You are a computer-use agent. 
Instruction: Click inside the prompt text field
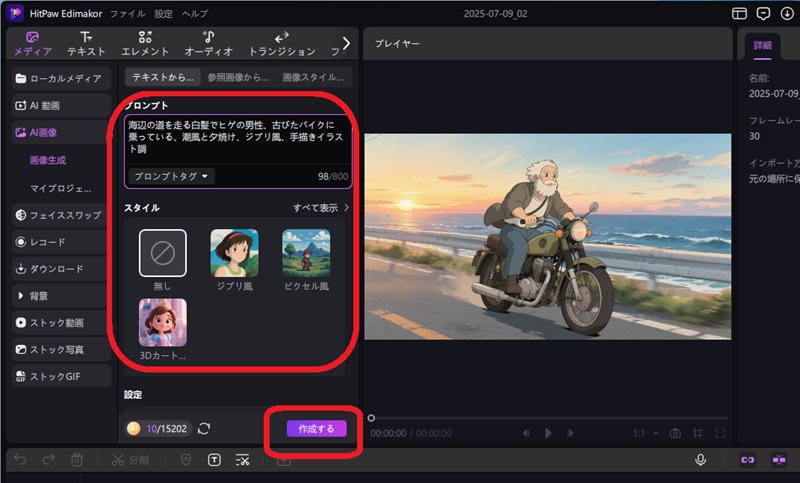[x=238, y=138]
